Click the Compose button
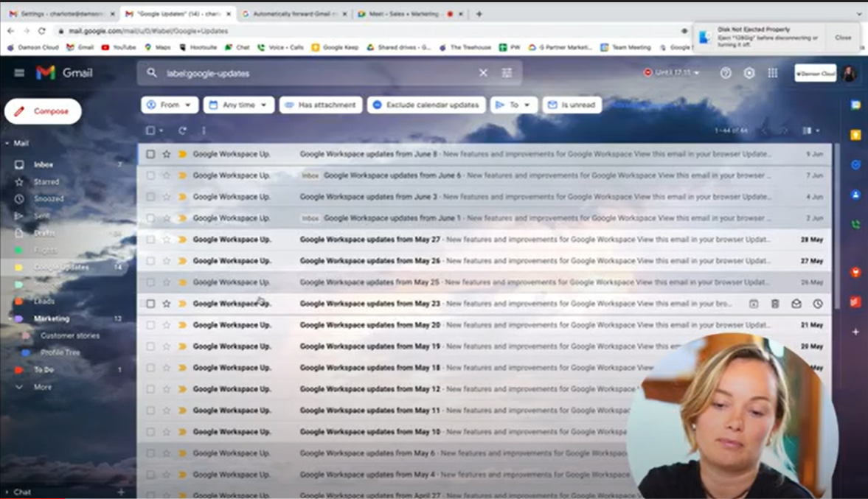Viewport: 868px width, 499px height. pyautogui.click(x=44, y=111)
